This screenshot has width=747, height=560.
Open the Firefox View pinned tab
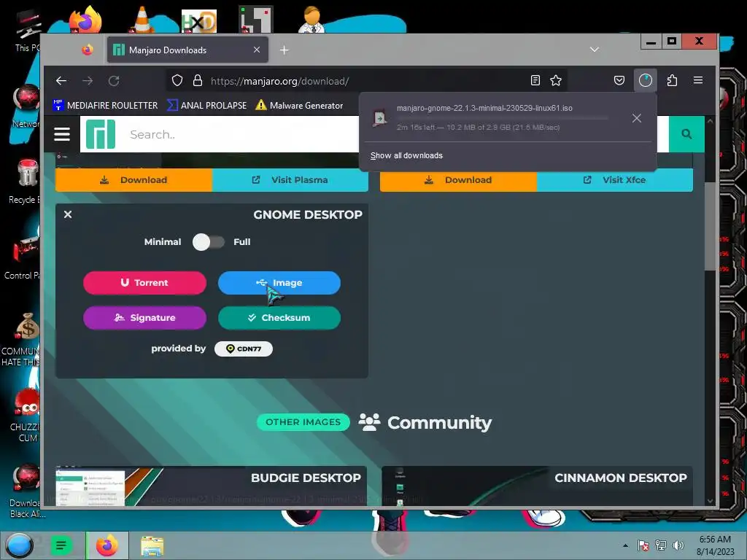pyautogui.click(x=88, y=50)
